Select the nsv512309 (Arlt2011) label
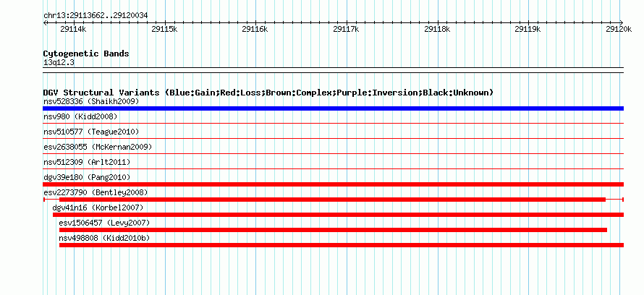 coord(87,162)
